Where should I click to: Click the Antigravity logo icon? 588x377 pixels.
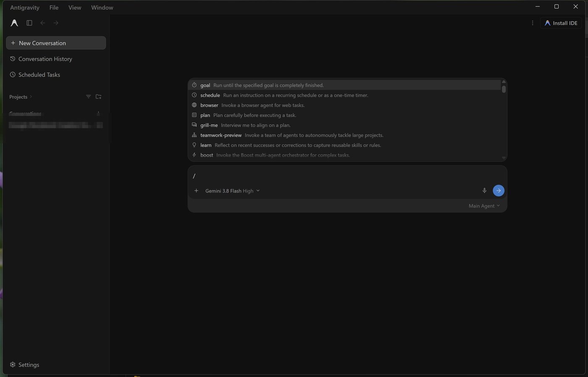point(14,23)
